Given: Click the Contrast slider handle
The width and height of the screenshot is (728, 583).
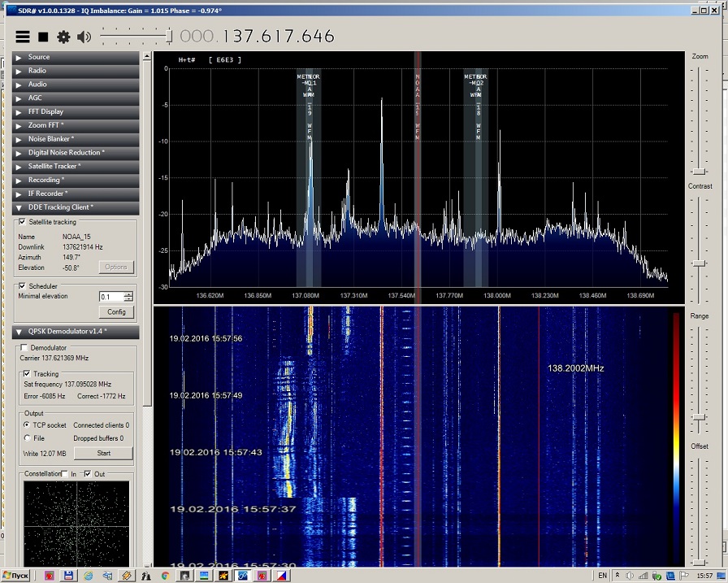Looking at the screenshot, I should coord(700,263).
